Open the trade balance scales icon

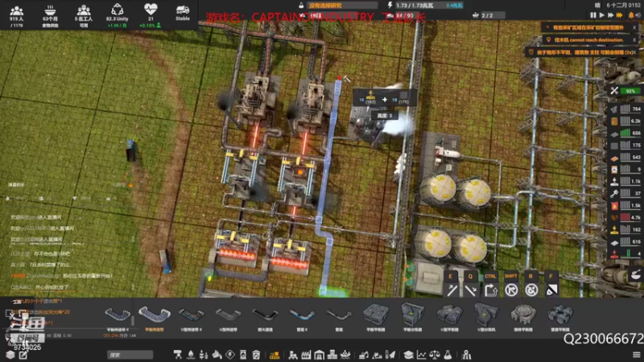pyautogui.click(x=435, y=355)
